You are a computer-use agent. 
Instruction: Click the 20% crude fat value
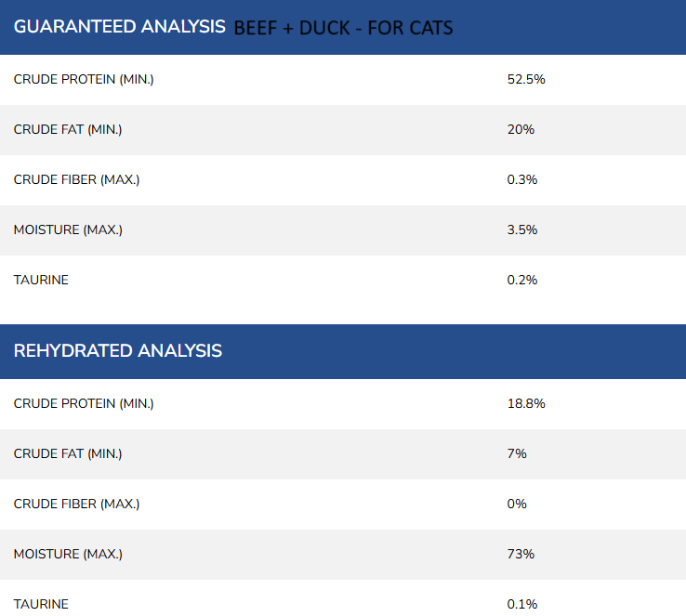[521, 130]
